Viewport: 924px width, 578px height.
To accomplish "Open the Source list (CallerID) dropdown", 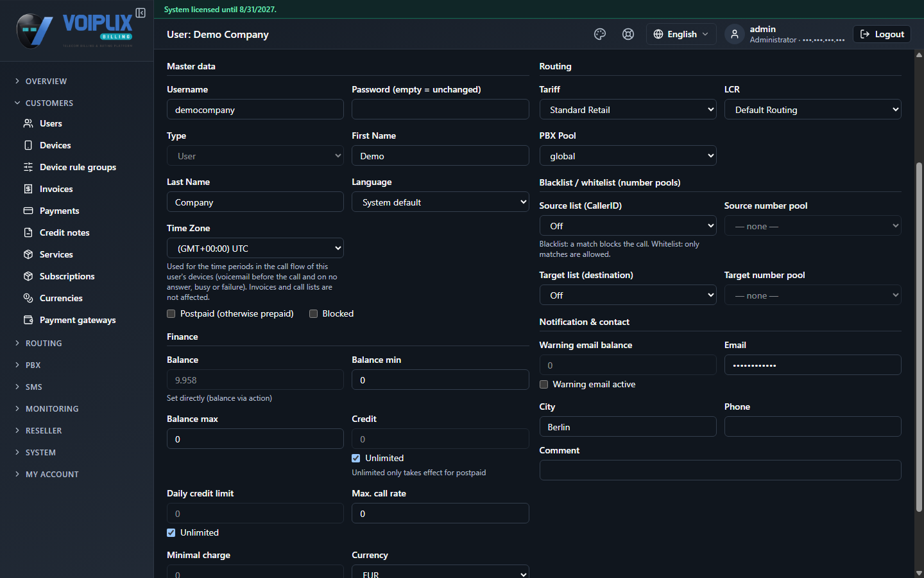I will coord(628,226).
